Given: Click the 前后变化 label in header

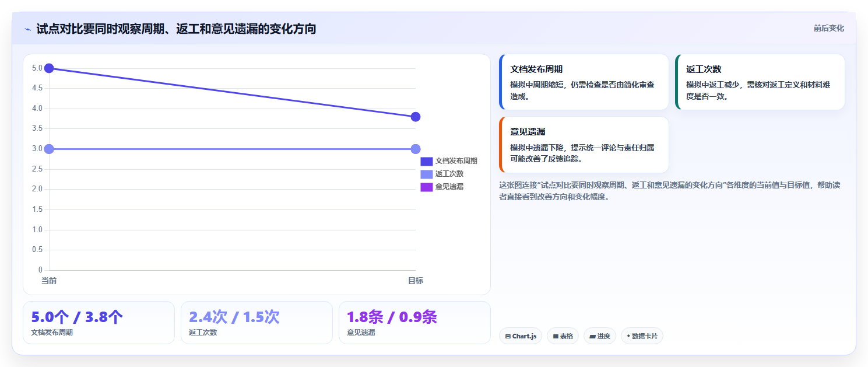Looking at the screenshot, I should [828, 29].
